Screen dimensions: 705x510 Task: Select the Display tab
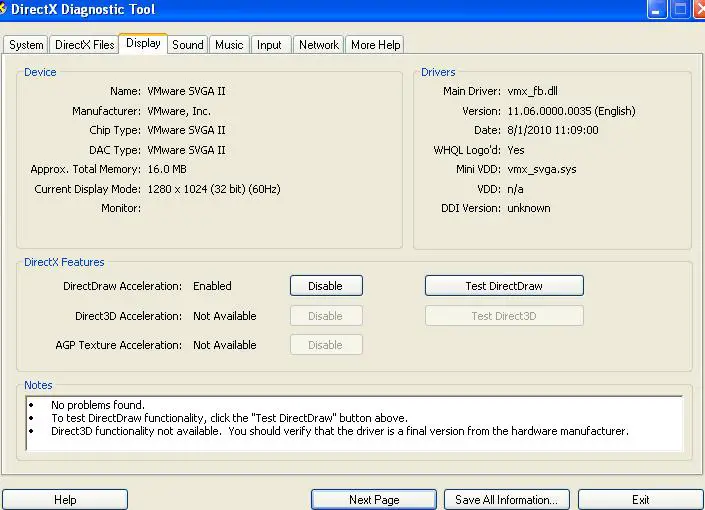143,43
